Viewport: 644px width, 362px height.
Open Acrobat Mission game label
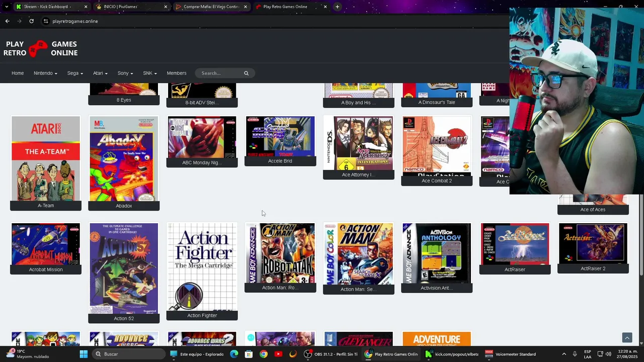point(46,269)
